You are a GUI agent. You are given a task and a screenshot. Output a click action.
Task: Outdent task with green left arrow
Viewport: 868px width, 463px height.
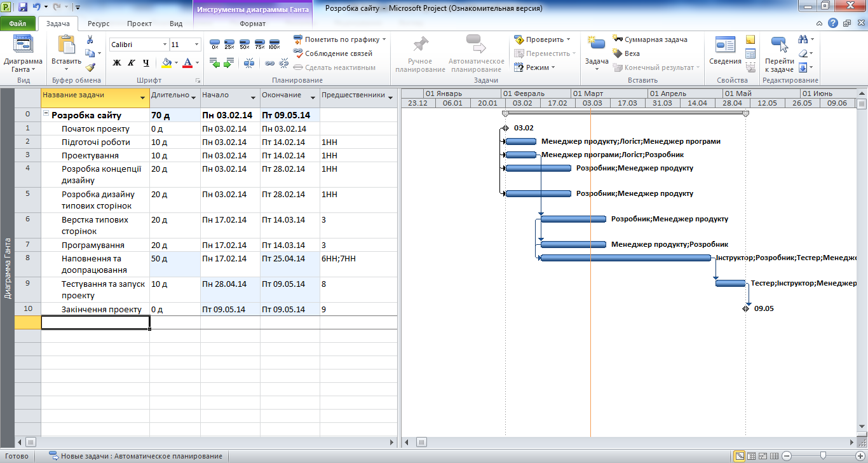tap(215, 63)
